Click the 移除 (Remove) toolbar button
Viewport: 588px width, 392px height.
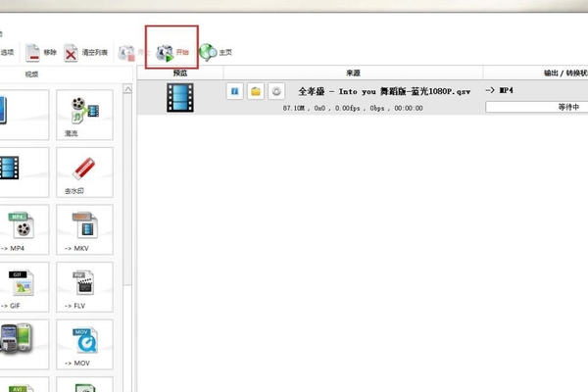pyautogui.click(x=41, y=52)
